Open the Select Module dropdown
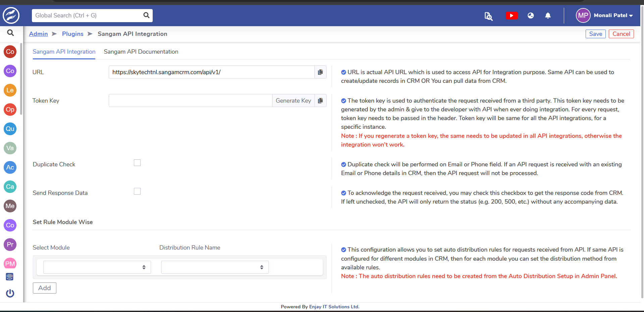 point(97,267)
